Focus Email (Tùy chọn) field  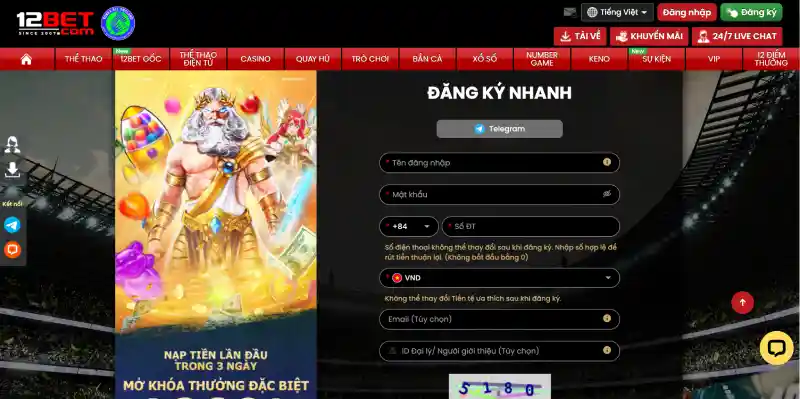point(499,319)
